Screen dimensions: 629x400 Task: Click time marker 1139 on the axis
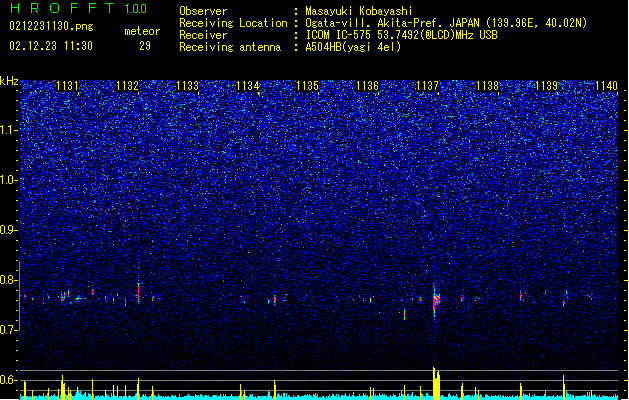click(x=547, y=86)
